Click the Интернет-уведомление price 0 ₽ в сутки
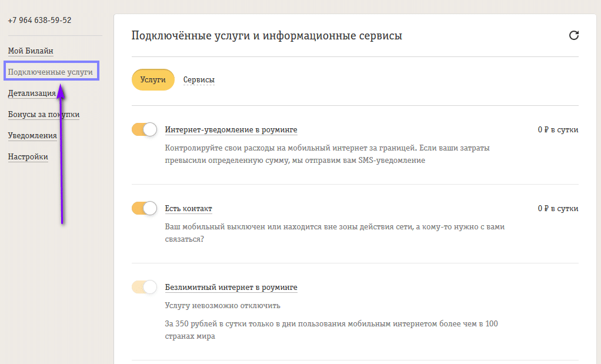Viewport: 601px width, 364px height. tap(557, 130)
